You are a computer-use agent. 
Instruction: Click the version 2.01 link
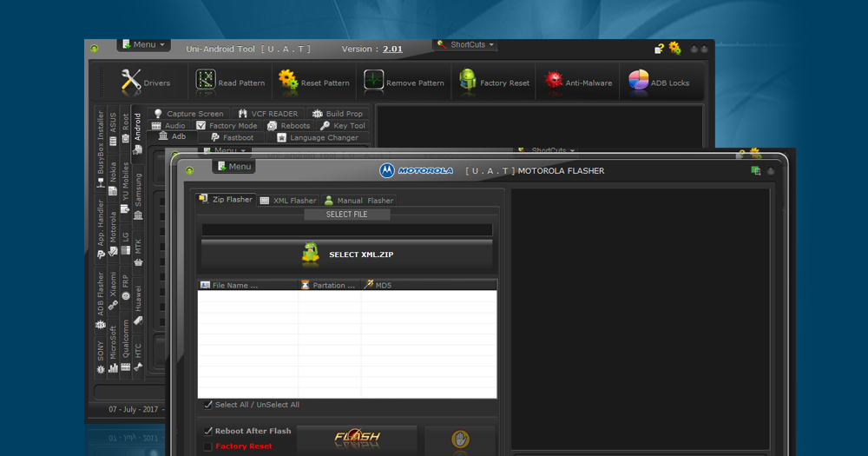(392, 49)
